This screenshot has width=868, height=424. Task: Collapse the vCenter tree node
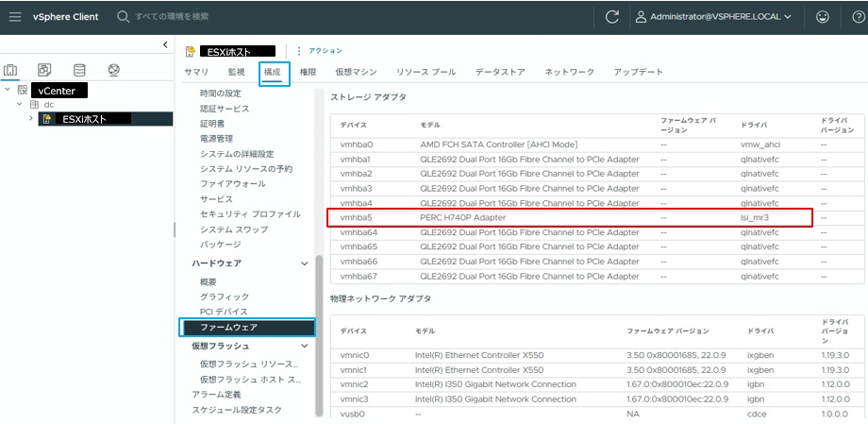(x=8, y=89)
